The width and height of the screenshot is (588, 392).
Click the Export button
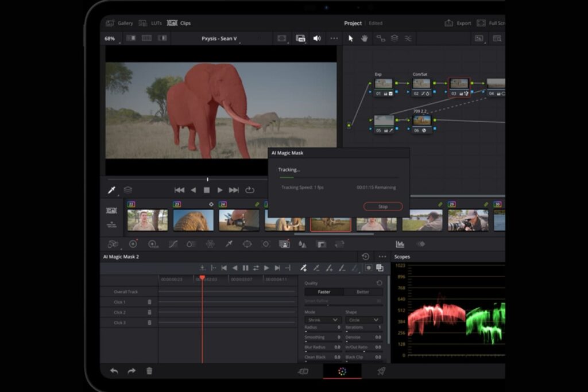(x=458, y=23)
